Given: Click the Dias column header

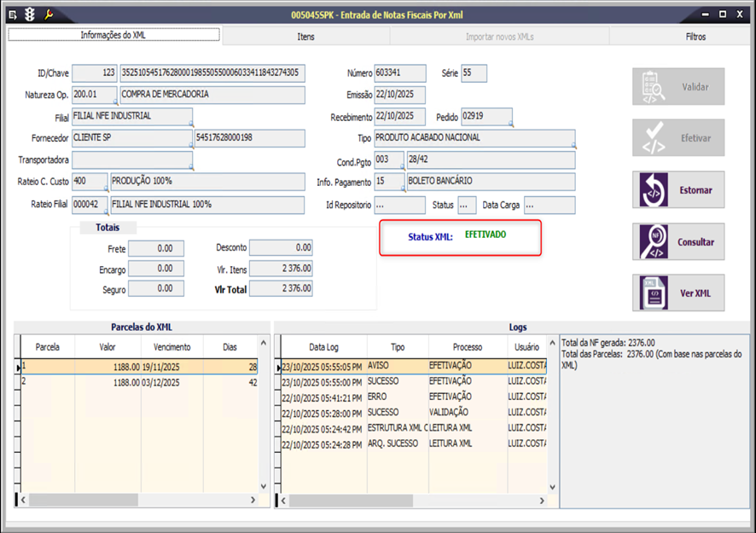Looking at the screenshot, I should (230, 347).
